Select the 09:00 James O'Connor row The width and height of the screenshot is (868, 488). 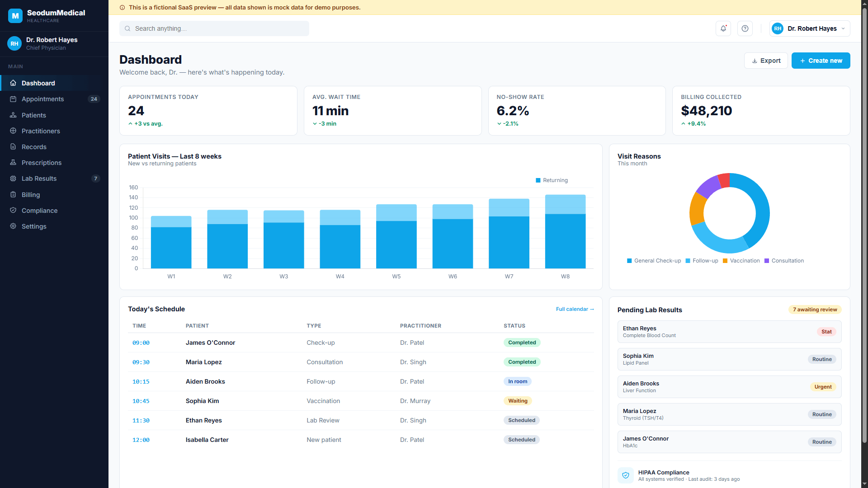[x=361, y=343]
